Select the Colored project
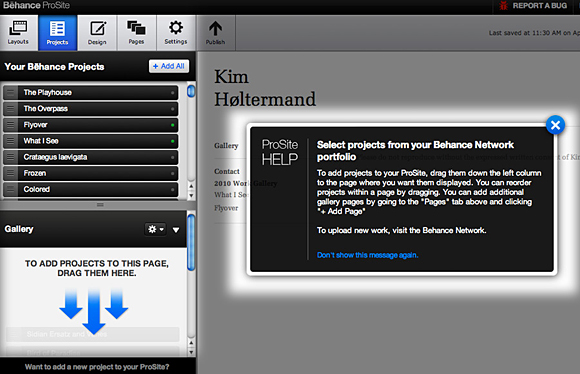Screen dimensions: 580x374 tap(91, 189)
